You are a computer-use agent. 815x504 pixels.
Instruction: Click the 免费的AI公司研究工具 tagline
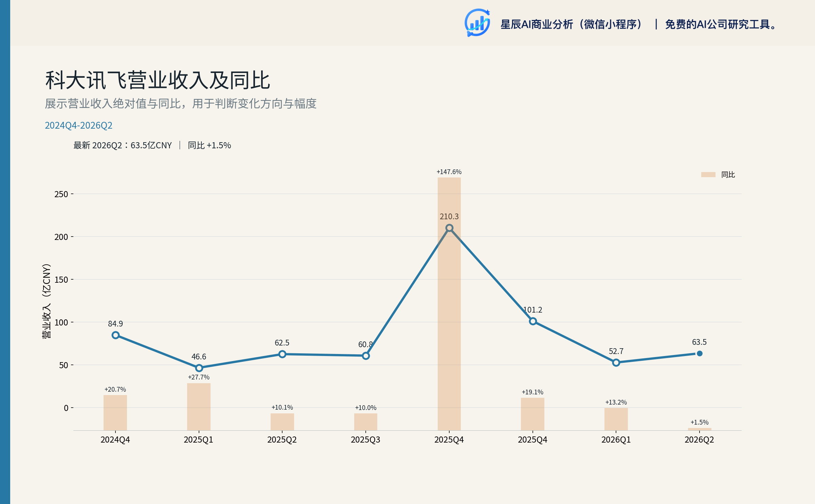point(721,24)
